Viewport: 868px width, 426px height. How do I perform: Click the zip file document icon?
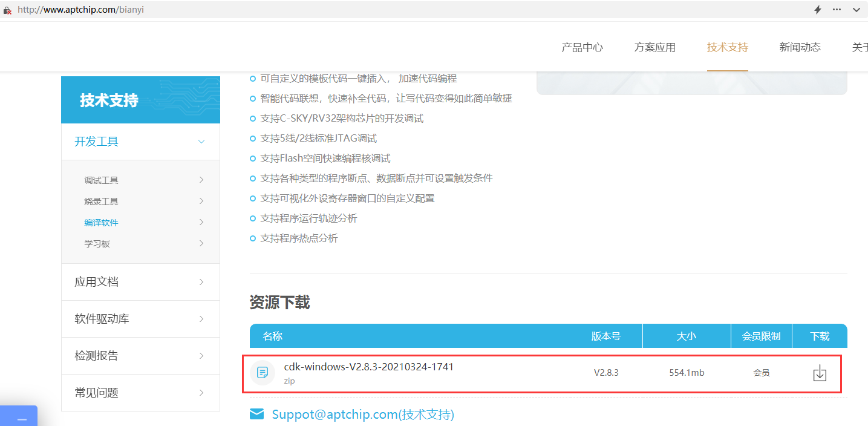tap(263, 373)
